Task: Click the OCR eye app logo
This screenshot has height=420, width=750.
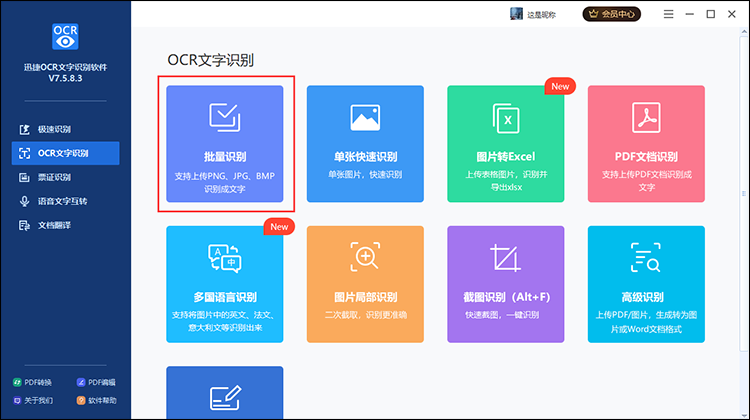Action: 65,36
